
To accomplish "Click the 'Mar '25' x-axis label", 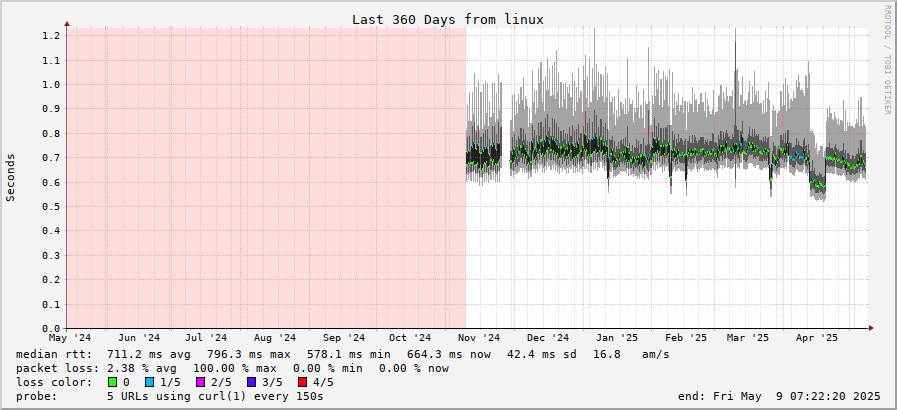I will (748, 338).
